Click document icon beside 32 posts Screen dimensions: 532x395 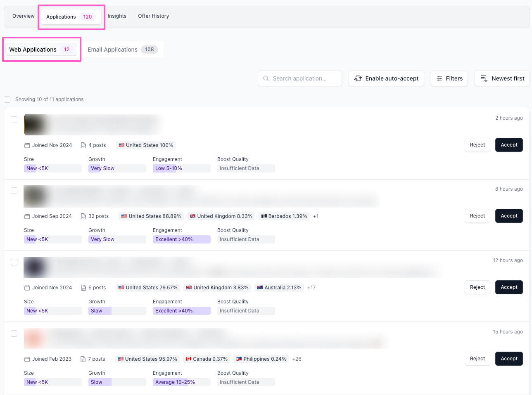(x=83, y=216)
